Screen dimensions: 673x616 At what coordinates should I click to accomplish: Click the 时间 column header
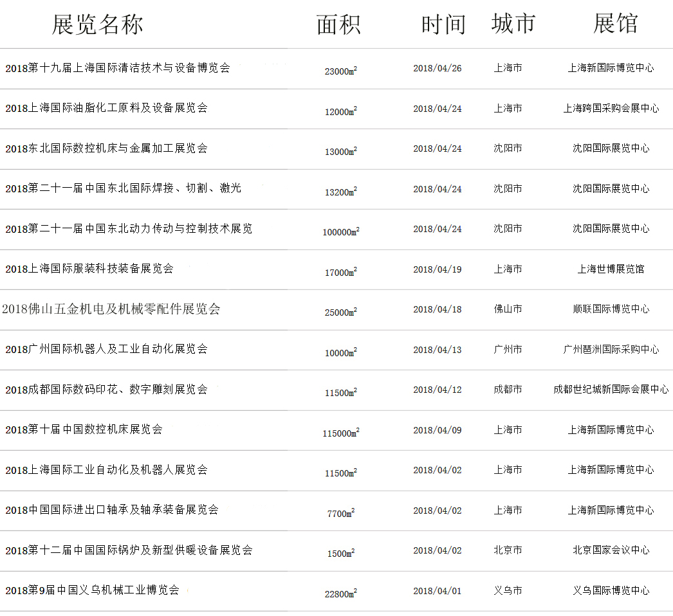click(443, 24)
